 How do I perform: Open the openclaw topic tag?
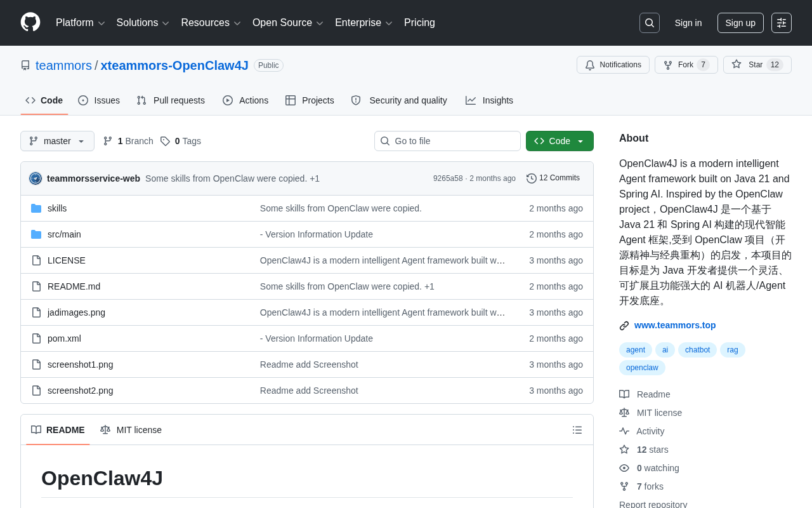click(642, 368)
